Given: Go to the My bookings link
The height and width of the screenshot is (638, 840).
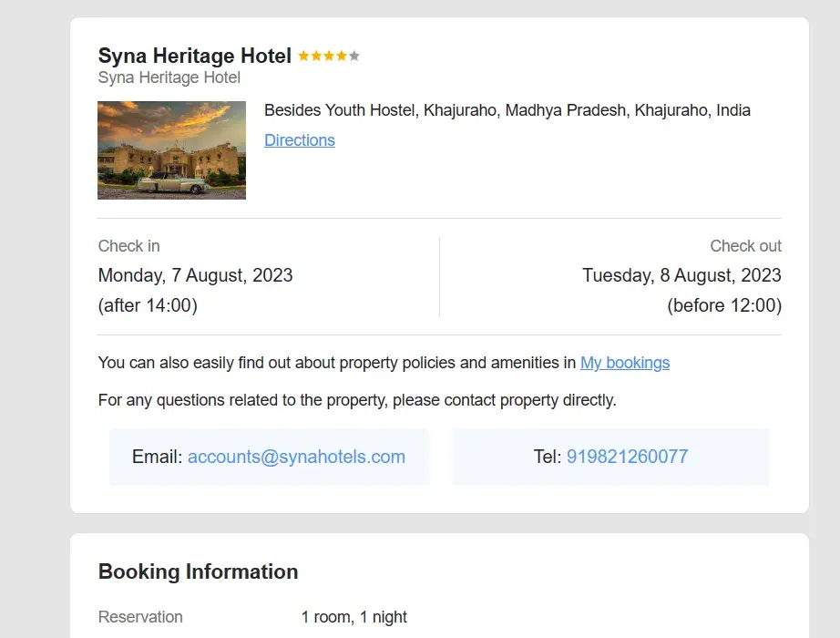Looking at the screenshot, I should click(625, 363).
